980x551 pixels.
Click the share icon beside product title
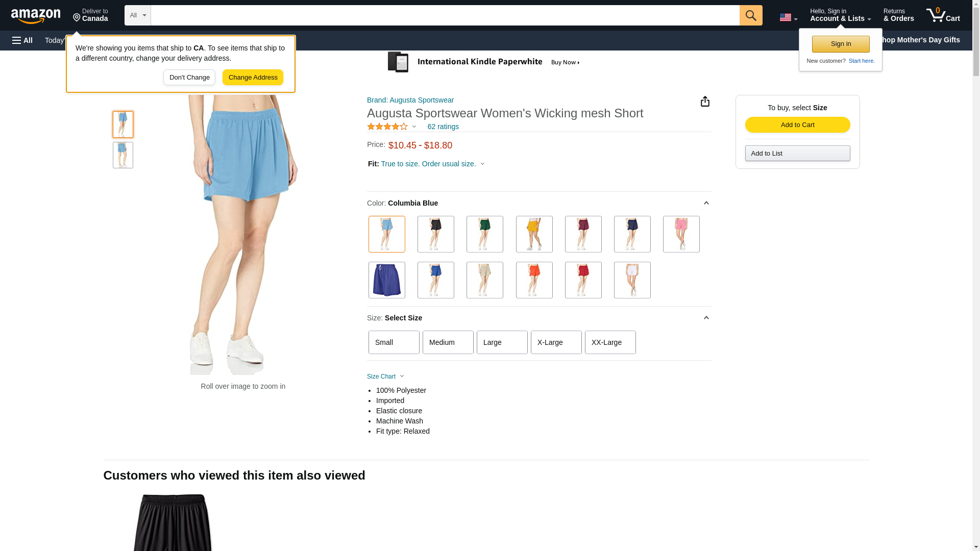point(705,102)
